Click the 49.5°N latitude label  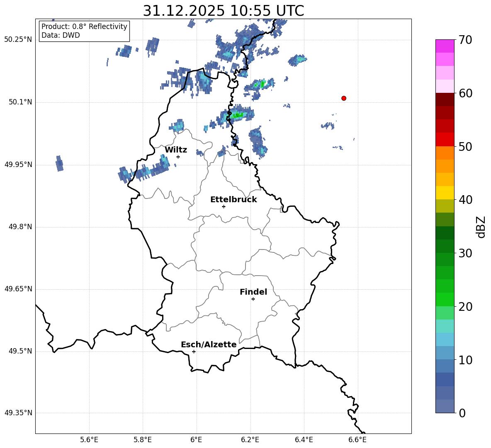pos(20,351)
